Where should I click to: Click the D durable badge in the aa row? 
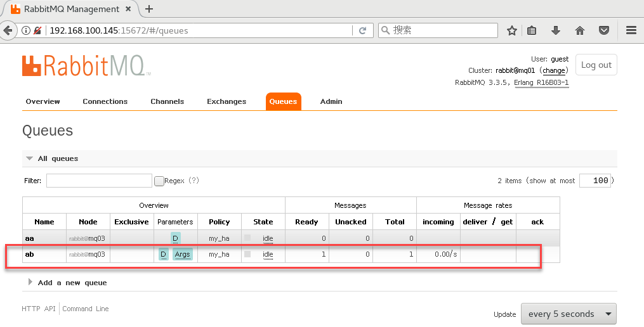175,238
